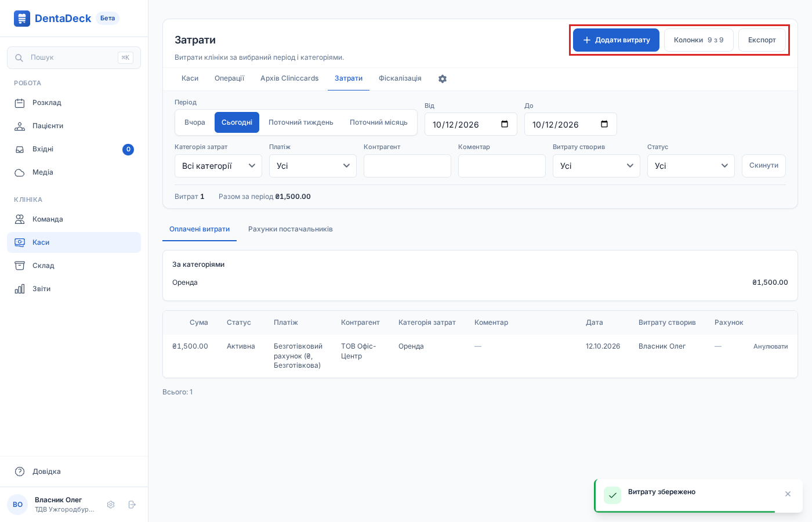Screen dimensions: 812x522
Task: Reset filters with Скинути
Action: pyautogui.click(x=764, y=166)
